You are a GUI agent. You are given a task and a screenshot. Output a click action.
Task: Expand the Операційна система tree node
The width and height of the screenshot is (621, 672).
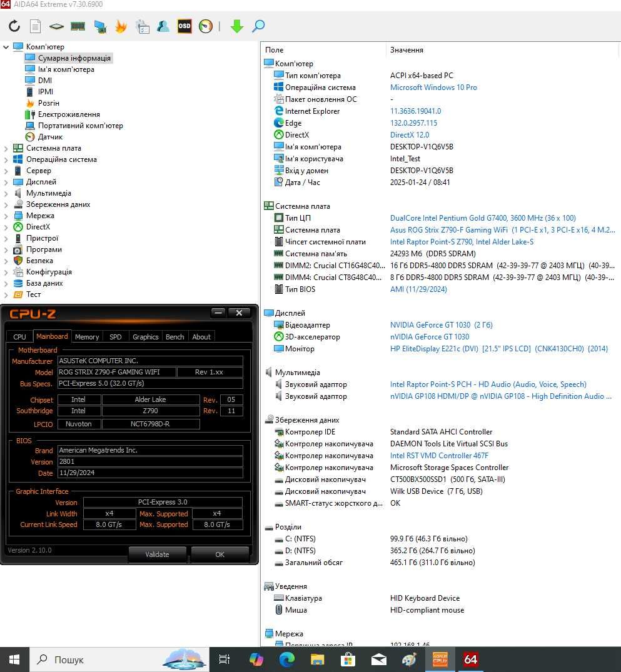(x=6, y=159)
